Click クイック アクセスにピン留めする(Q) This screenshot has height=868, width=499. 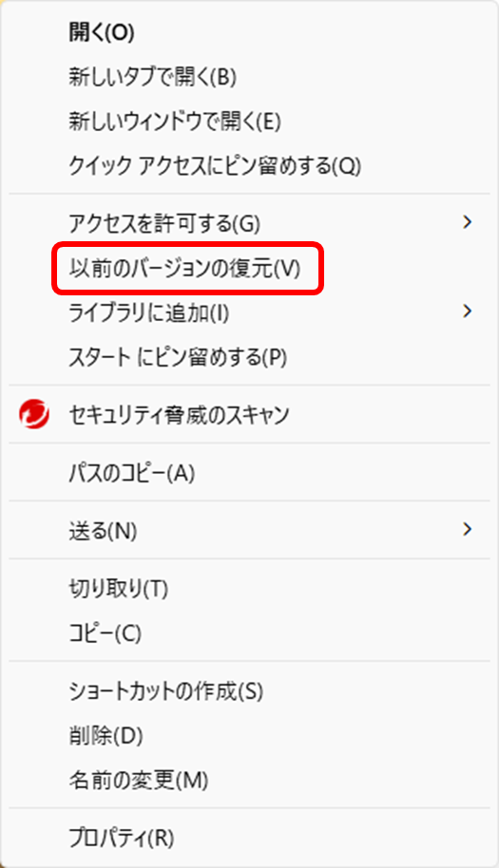249,165
